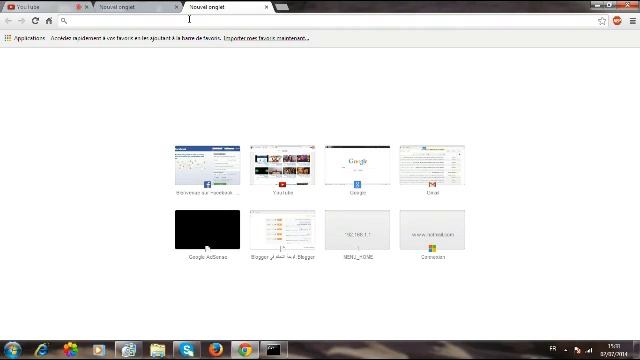
Task: Launch Internet Explorer from taskbar
Action: point(42,350)
